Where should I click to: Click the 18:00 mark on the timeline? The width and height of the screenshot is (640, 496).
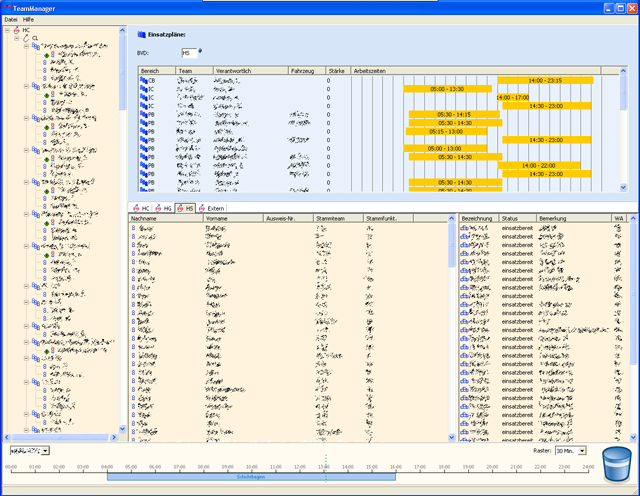[444, 467]
